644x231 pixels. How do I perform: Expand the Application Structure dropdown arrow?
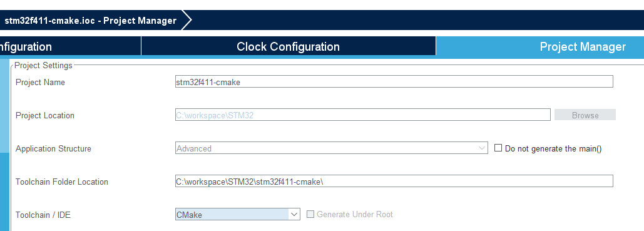(x=482, y=148)
